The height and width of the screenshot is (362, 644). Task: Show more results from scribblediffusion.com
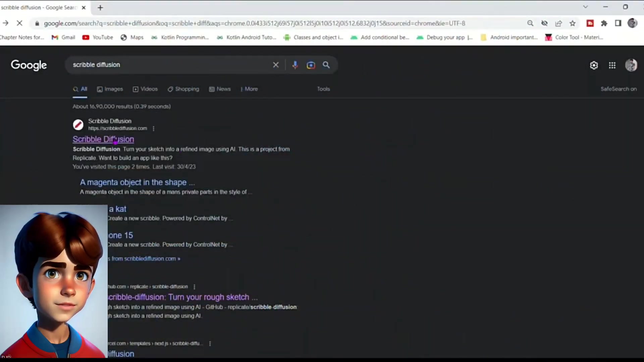144,259
